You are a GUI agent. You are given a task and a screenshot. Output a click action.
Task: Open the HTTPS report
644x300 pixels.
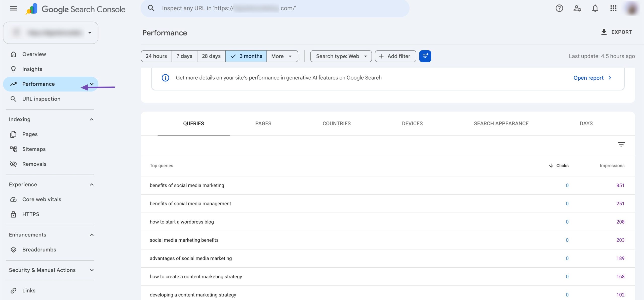[x=51, y=214]
